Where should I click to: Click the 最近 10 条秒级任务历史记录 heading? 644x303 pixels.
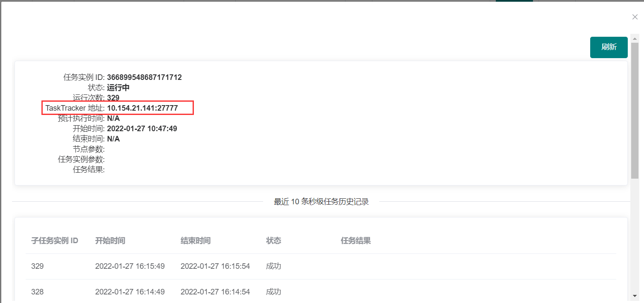(321, 202)
